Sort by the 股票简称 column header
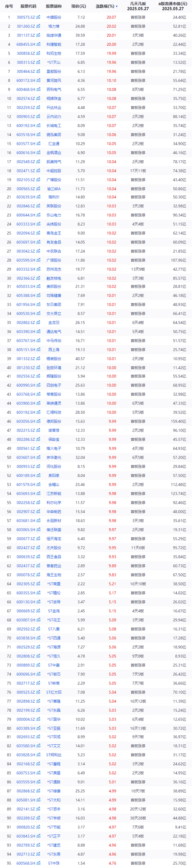This screenshot has height=868, width=192. point(54,6)
